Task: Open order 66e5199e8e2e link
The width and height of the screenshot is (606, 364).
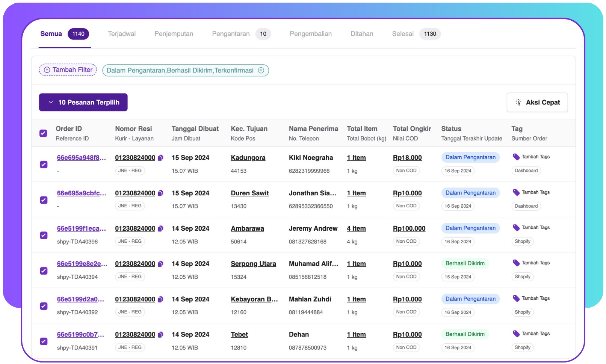Action: tap(82, 264)
